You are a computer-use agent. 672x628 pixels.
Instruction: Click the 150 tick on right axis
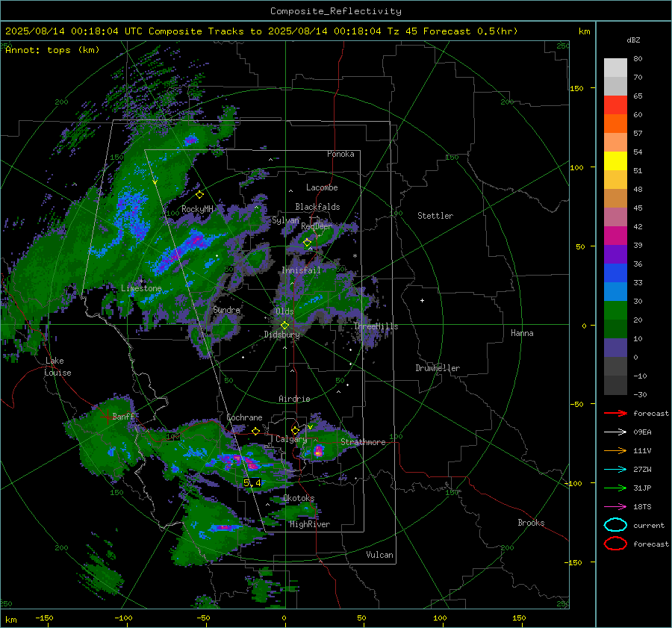click(576, 88)
